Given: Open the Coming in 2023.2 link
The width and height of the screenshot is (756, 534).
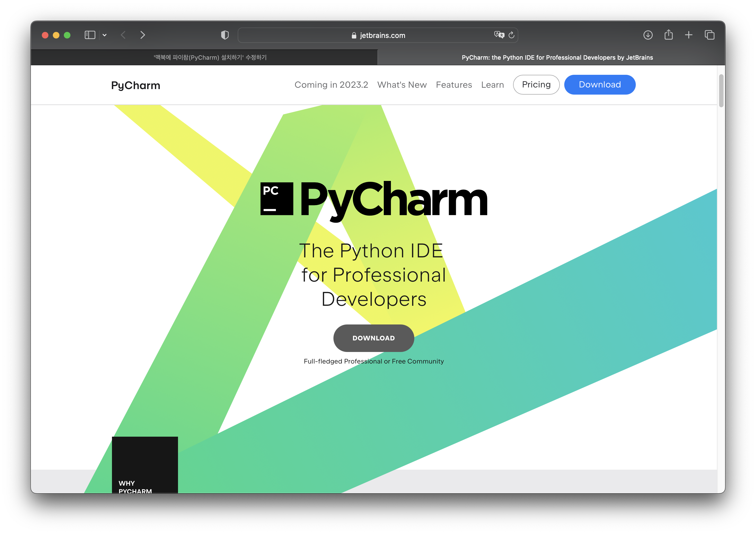Looking at the screenshot, I should pos(331,85).
